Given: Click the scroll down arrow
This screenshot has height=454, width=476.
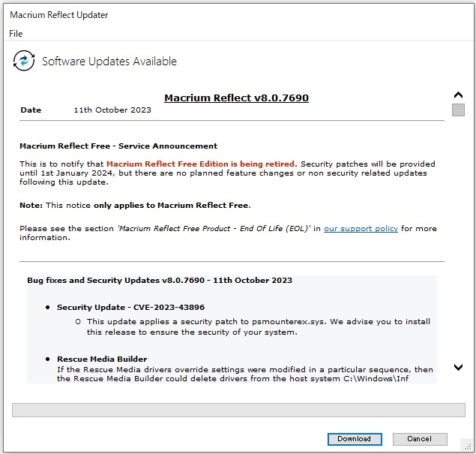Looking at the screenshot, I should 458,367.
